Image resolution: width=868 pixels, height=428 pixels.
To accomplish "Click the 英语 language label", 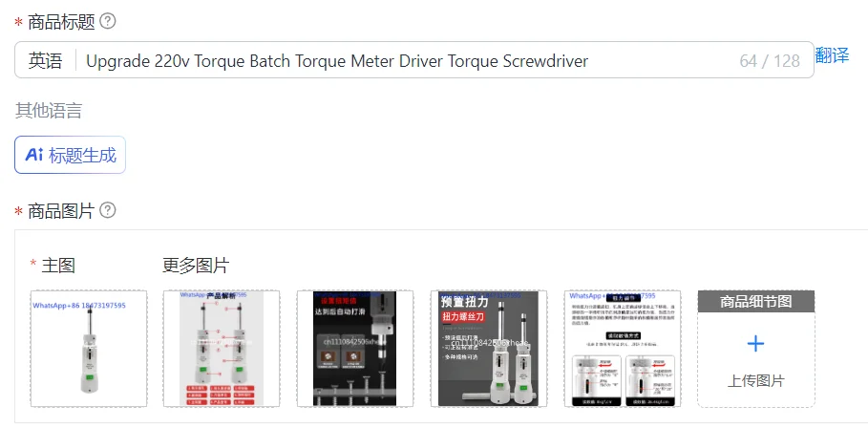I will pyautogui.click(x=46, y=60).
